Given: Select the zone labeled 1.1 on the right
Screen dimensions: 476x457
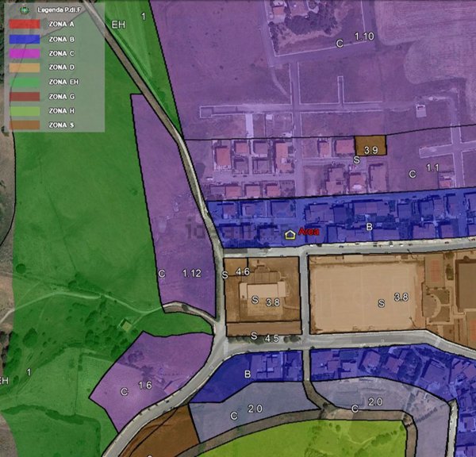Looking at the screenshot, I should (432, 168).
